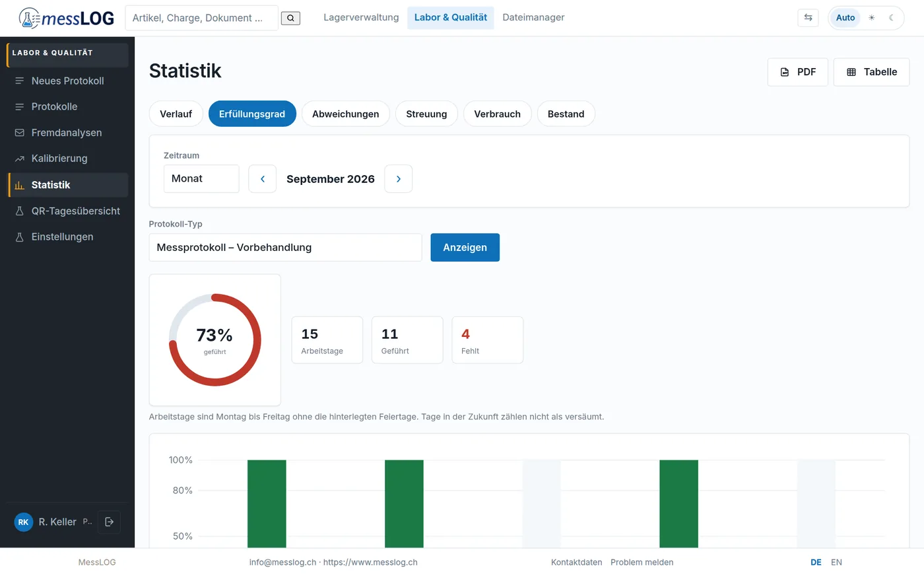Click the QR-Tagesübersicht flask icon
Image resolution: width=924 pixels, height=578 pixels.
tap(20, 211)
